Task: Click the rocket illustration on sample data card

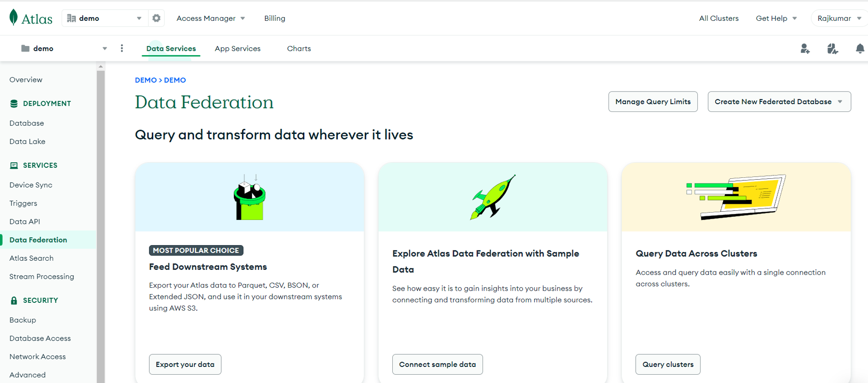Action: pos(493,197)
